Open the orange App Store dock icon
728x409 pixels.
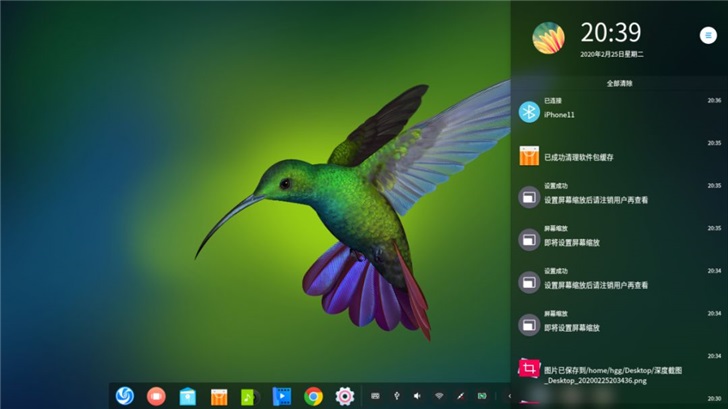pyautogui.click(x=219, y=397)
